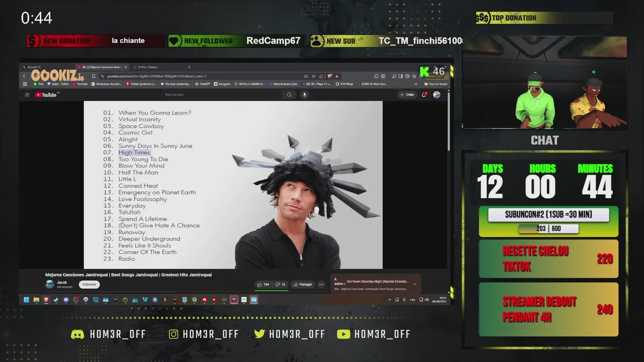Open Kick bookmark

pos(38,84)
